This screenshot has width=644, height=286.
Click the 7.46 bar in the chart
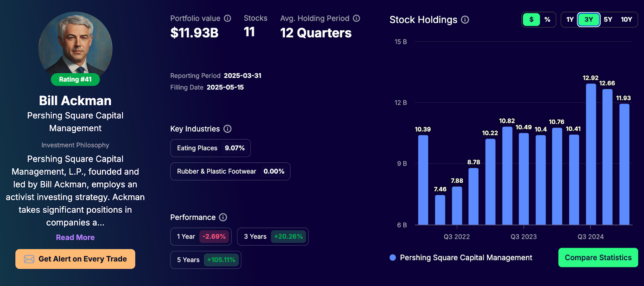[x=440, y=209]
